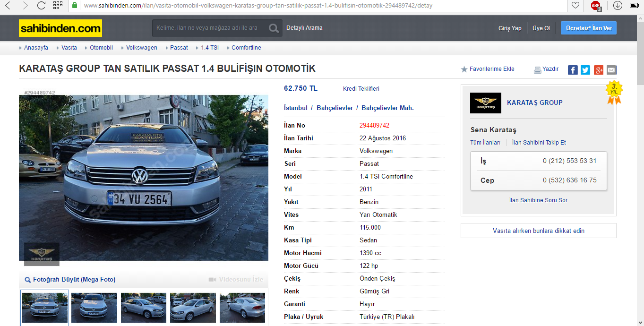The height and width of the screenshot is (326, 644).
Task: Click İlan Sahibini Takip Et
Action: [539, 143]
